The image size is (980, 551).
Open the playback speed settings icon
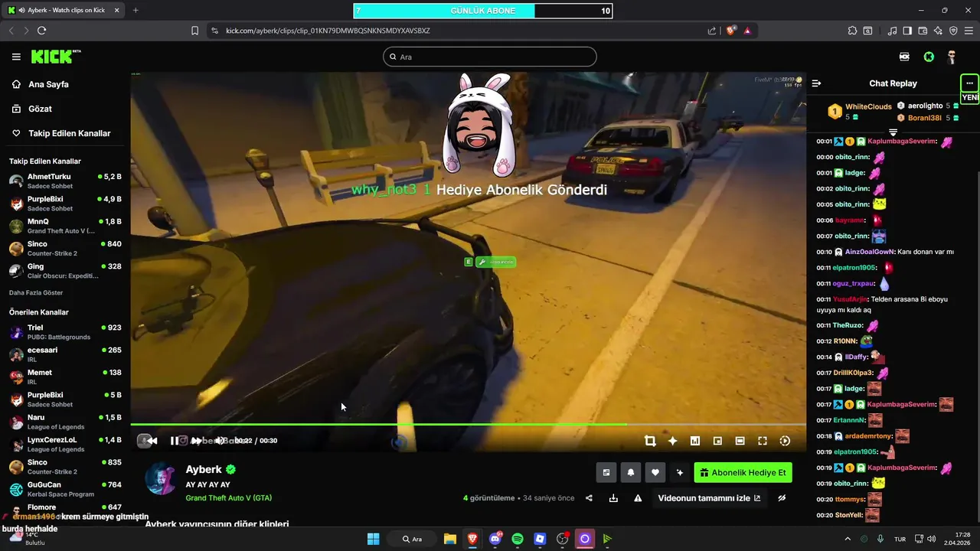(x=785, y=441)
